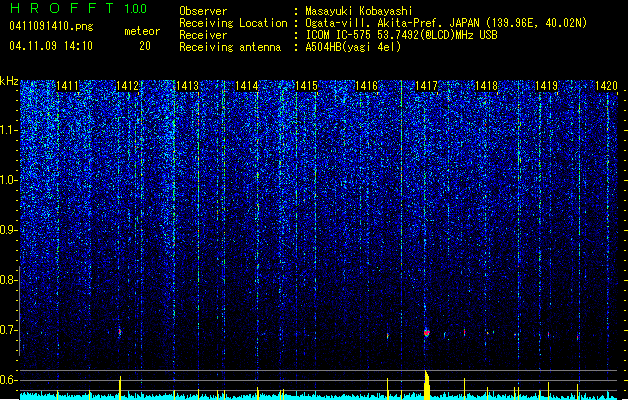Click the yellow intensity spike near 1412

(x=120, y=388)
